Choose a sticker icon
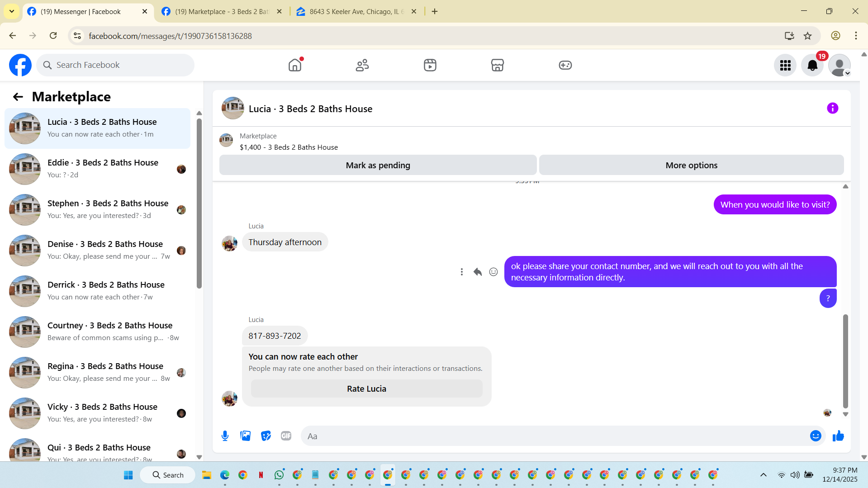Viewport: 868px width, 488px height. pyautogui.click(x=266, y=436)
